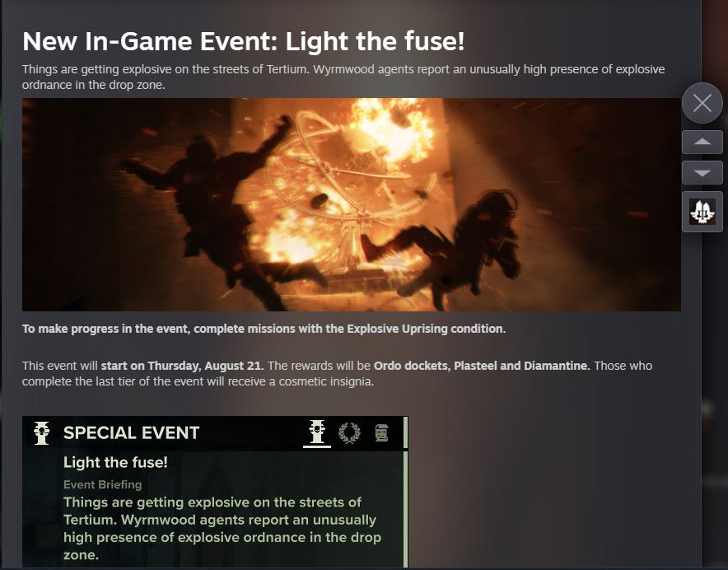Click the SPECIAL EVENT panel heading

pyautogui.click(x=132, y=433)
